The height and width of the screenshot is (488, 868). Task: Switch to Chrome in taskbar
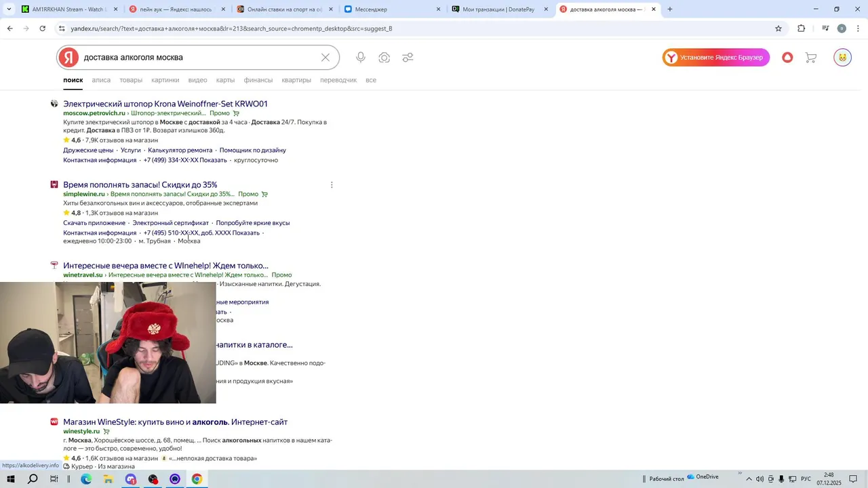click(197, 479)
